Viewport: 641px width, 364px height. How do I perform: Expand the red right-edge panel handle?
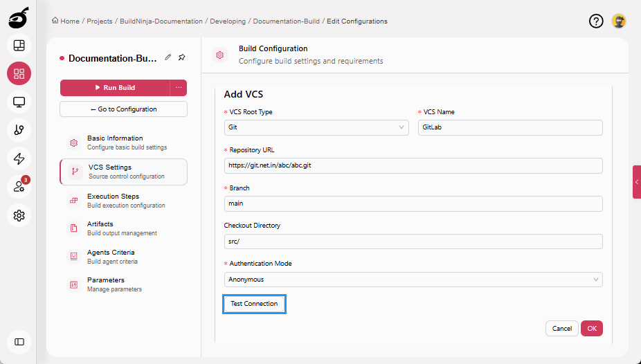(x=637, y=182)
